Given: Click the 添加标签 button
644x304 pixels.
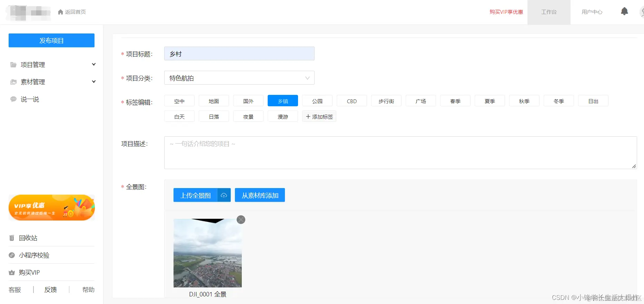Looking at the screenshot, I should coord(319,116).
